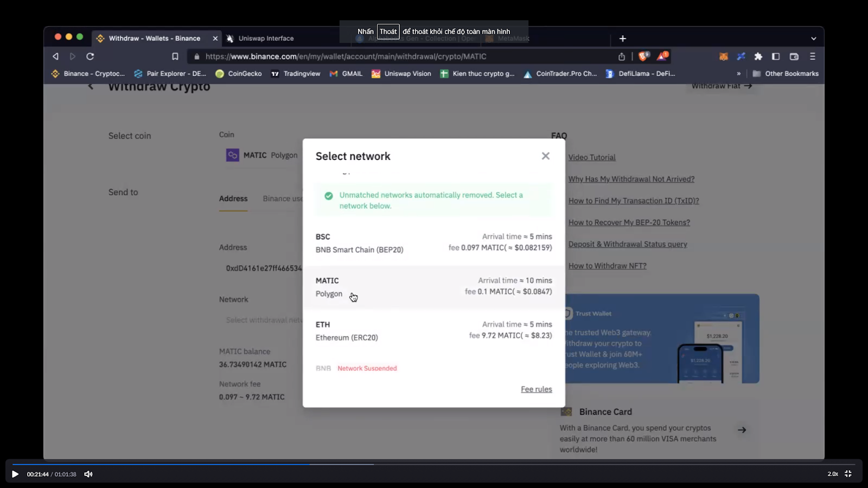The image size is (868, 488).
Task: Select the Address tab
Action: point(233,198)
